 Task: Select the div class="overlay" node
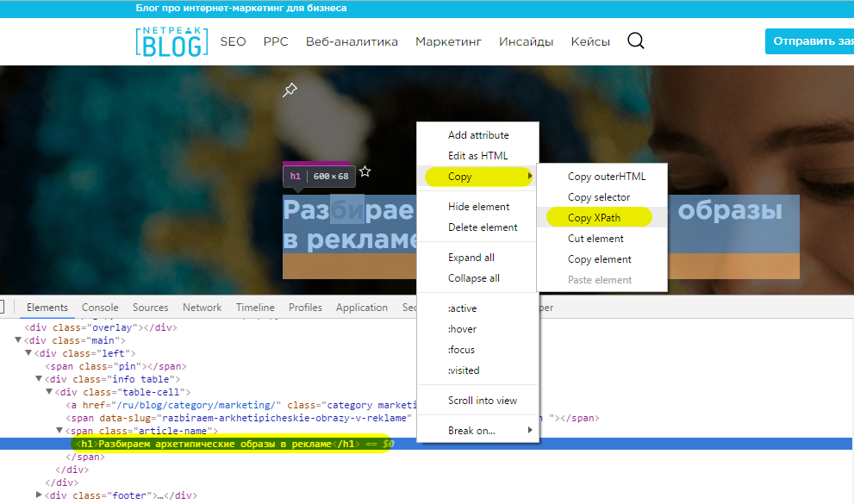(x=101, y=327)
